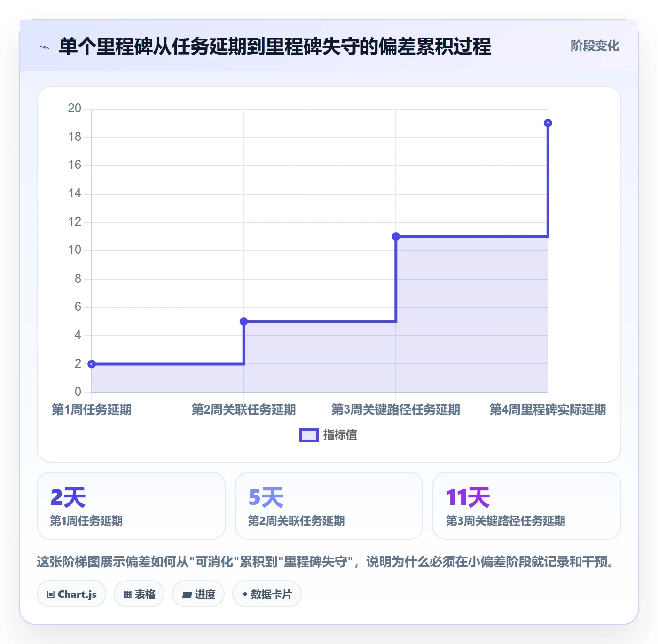
Task: Select the Chart.js tag
Action: click(71, 594)
